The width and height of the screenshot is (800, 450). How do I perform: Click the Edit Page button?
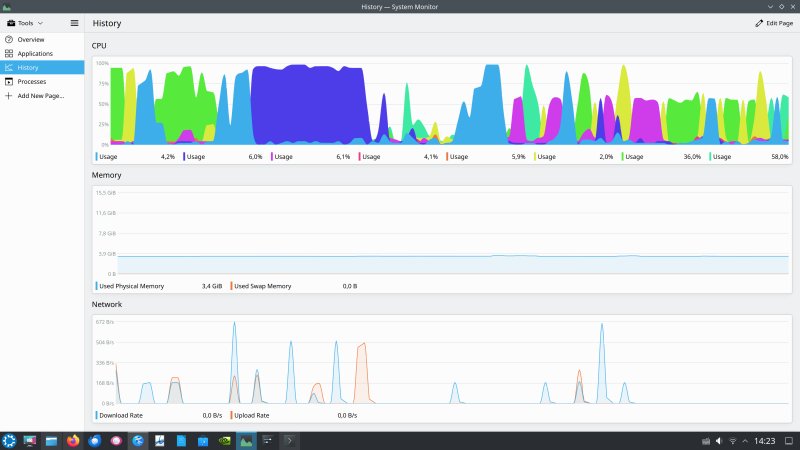click(774, 23)
